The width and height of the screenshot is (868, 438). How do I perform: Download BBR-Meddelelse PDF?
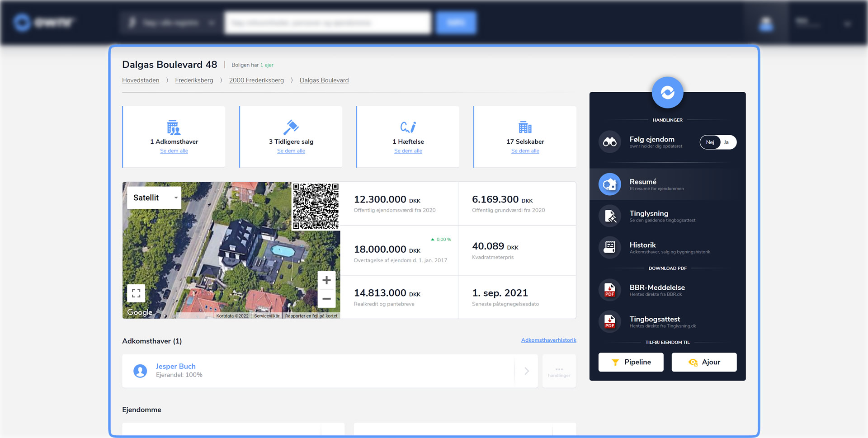667,290
